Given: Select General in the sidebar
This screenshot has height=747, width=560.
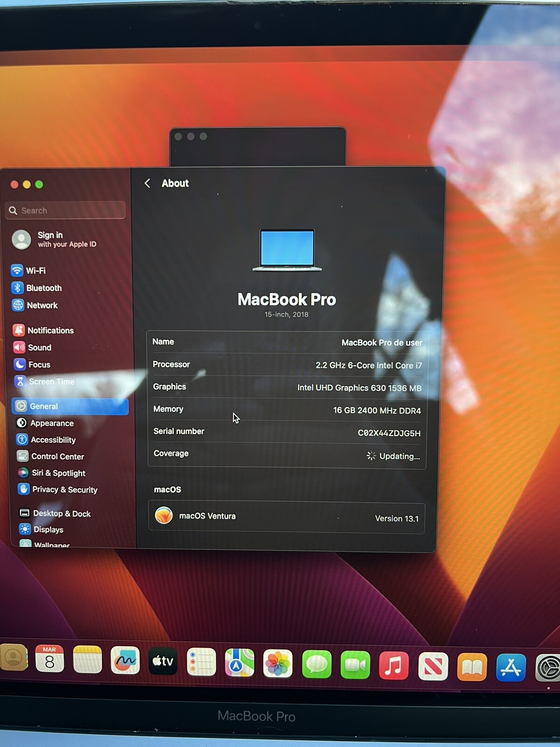Looking at the screenshot, I should pos(70,406).
